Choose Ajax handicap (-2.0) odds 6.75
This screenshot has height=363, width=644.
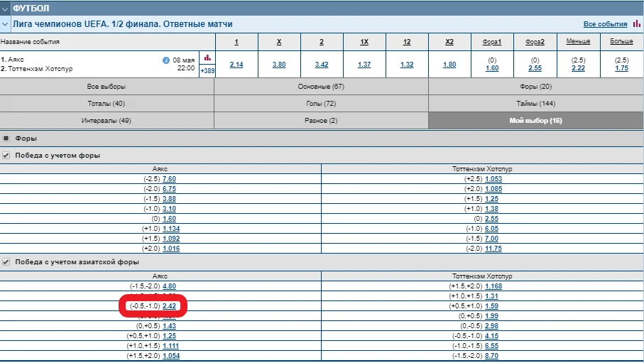pyautogui.click(x=169, y=189)
